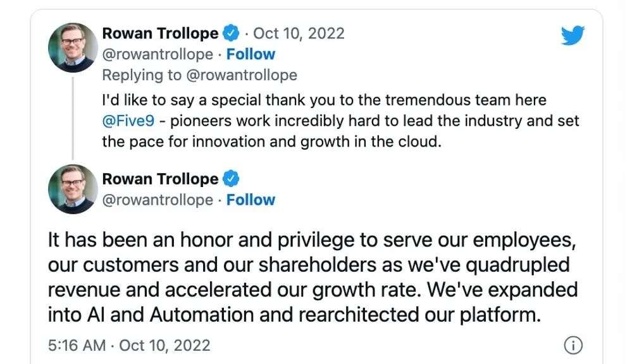
Task: Click the 'Oct 10, 2022' date in reply header
Action: coord(299,33)
